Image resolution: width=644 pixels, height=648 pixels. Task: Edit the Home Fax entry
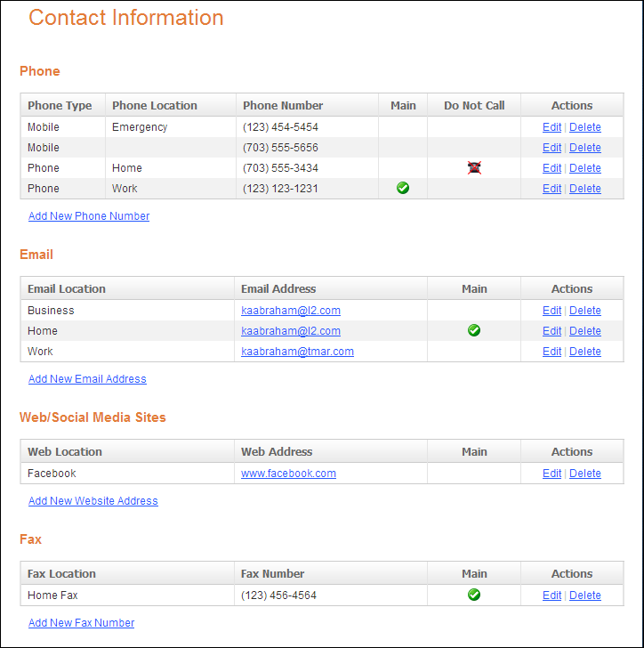pos(551,595)
